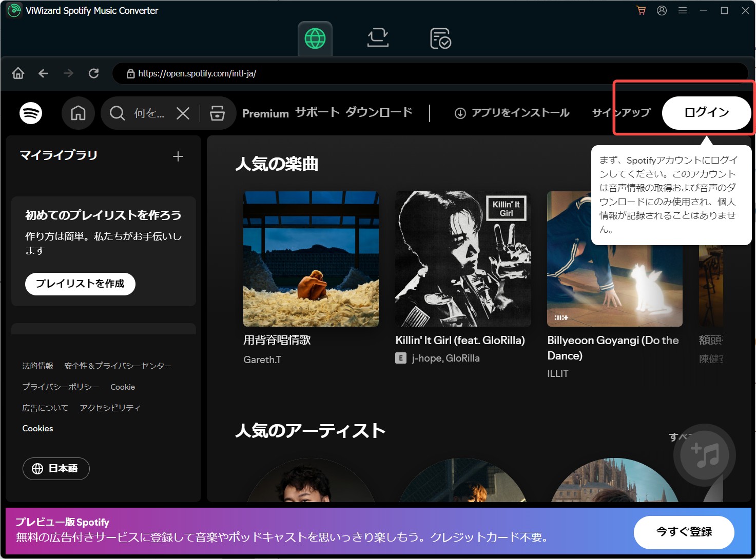Open the castle artist round thumbnail

[615, 480]
